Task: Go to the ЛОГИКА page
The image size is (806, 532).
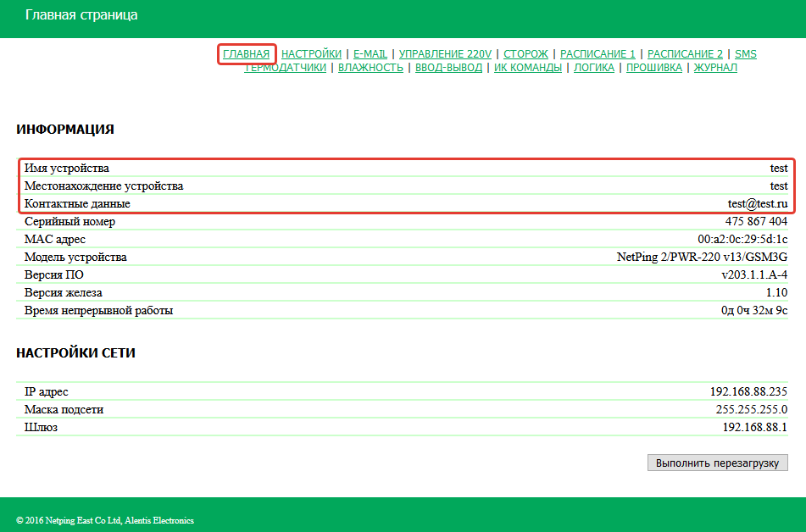Action: point(593,68)
